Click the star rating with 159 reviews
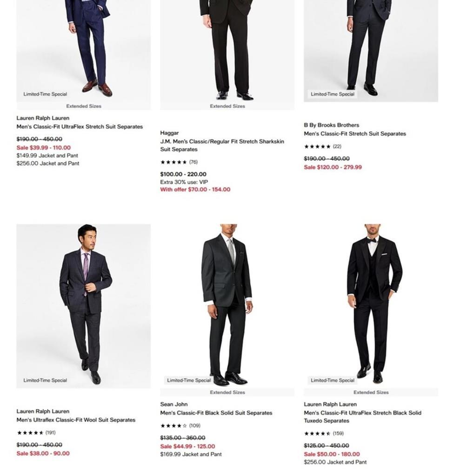 (x=324, y=434)
